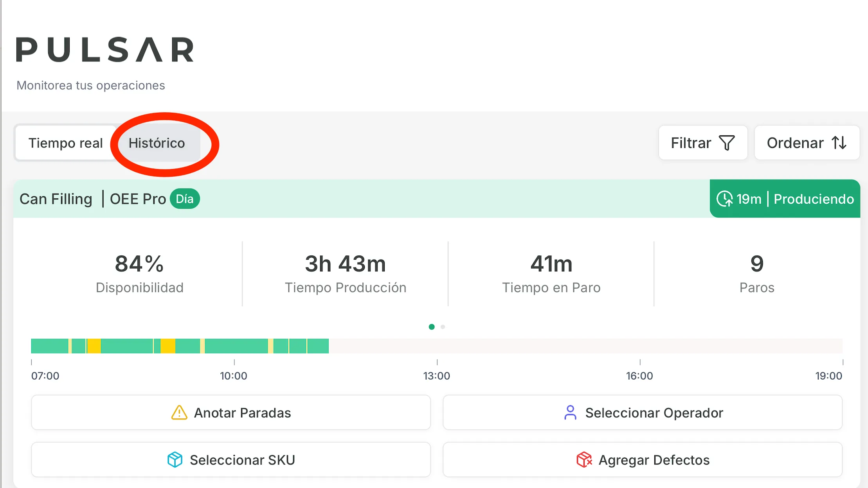
Task: Click the PULSAR logo
Action: tap(105, 50)
